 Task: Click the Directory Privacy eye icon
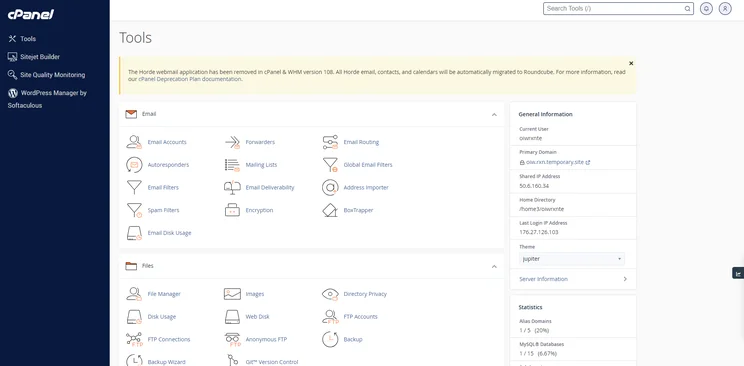330,294
